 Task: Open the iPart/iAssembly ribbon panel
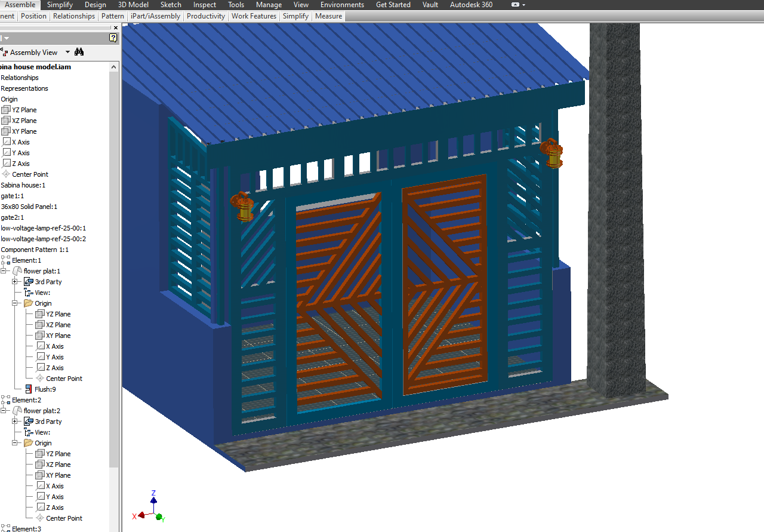click(x=155, y=16)
